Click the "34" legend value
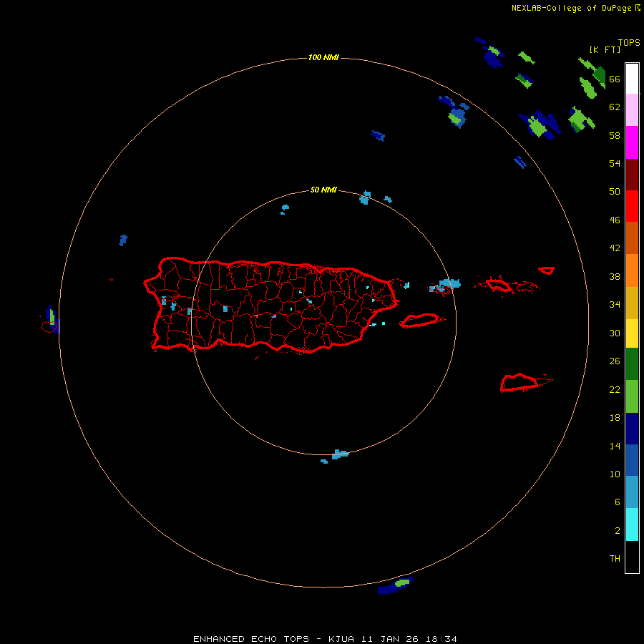This screenshot has width=644, height=644. (x=615, y=305)
